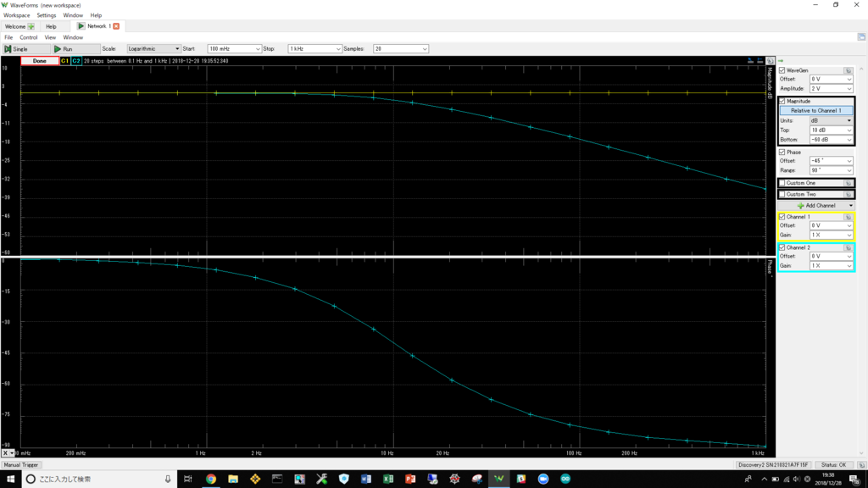Uncheck the Channel 2 checkbox
The image size is (868, 488).
782,248
